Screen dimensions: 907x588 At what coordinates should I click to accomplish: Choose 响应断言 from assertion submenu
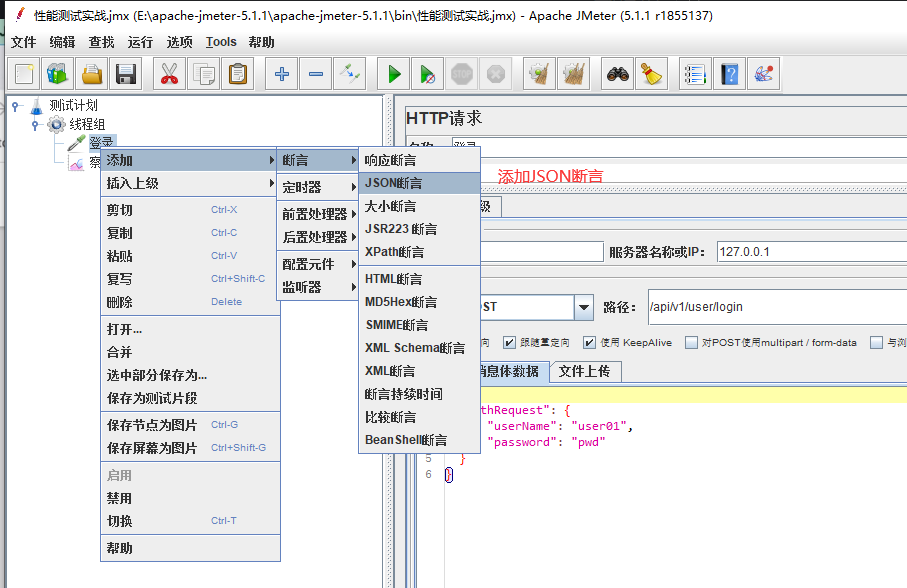tap(419, 160)
